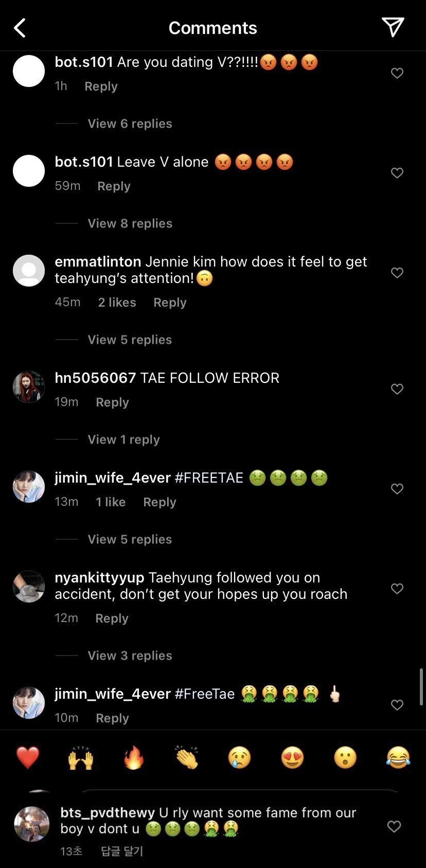The image size is (426, 868).
Task: Select the clapping hands emoji reaction
Action: click(x=187, y=757)
